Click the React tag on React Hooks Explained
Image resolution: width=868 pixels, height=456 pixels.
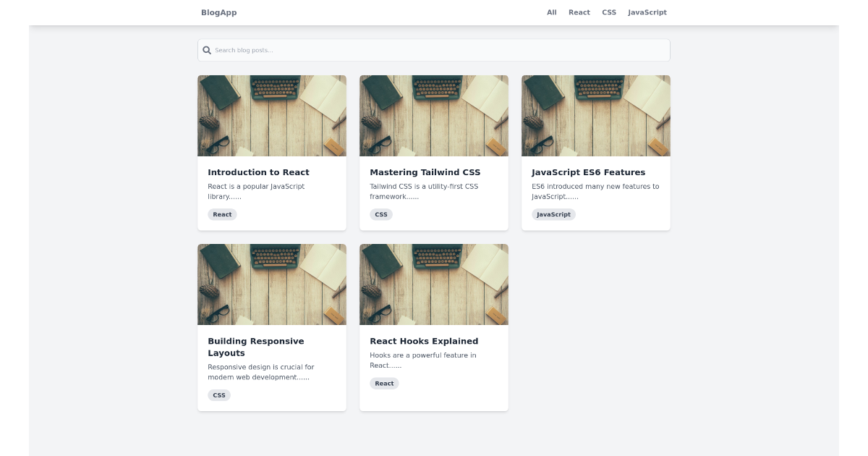[384, 383]
